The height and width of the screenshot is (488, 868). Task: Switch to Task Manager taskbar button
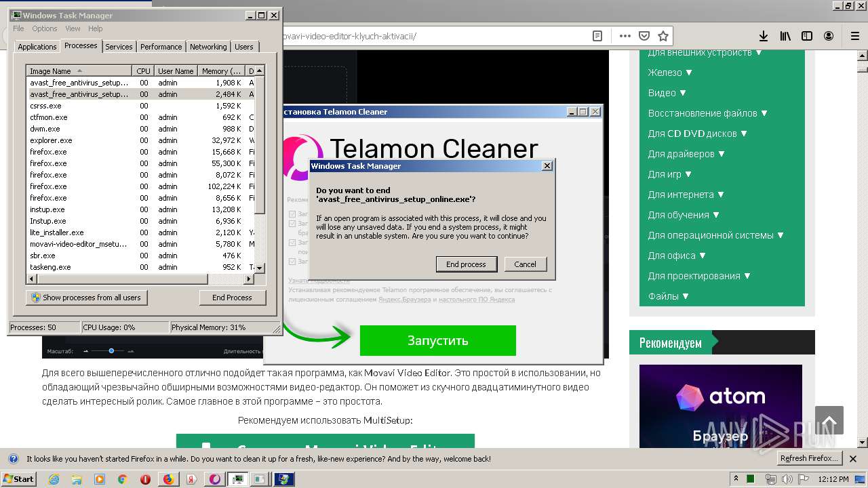coord(238,479)
